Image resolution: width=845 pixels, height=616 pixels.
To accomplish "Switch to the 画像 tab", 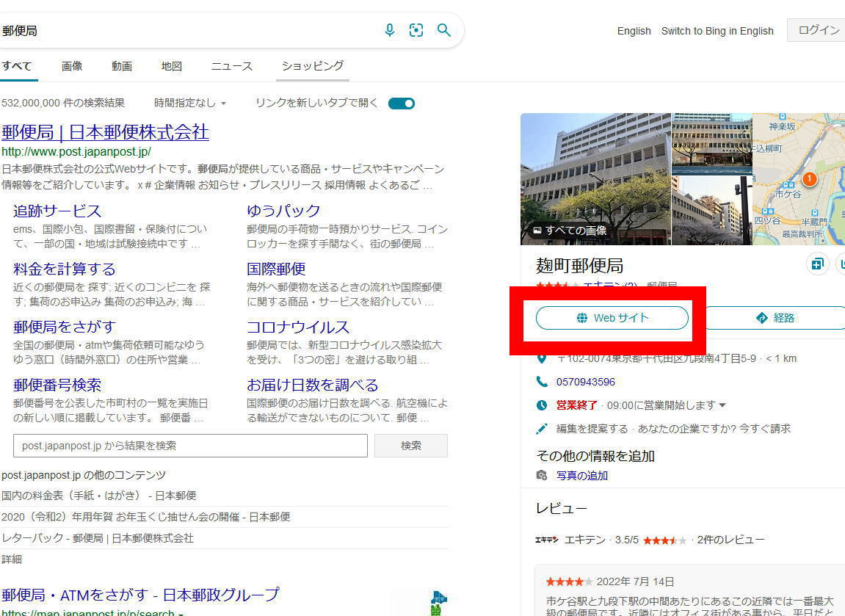I will (72, 66).
